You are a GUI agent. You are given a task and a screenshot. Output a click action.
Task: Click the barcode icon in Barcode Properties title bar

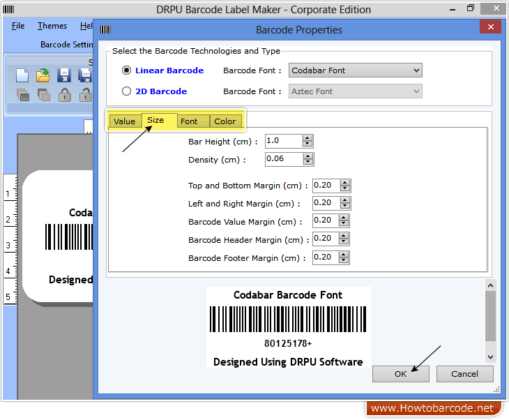click(105, 30)
